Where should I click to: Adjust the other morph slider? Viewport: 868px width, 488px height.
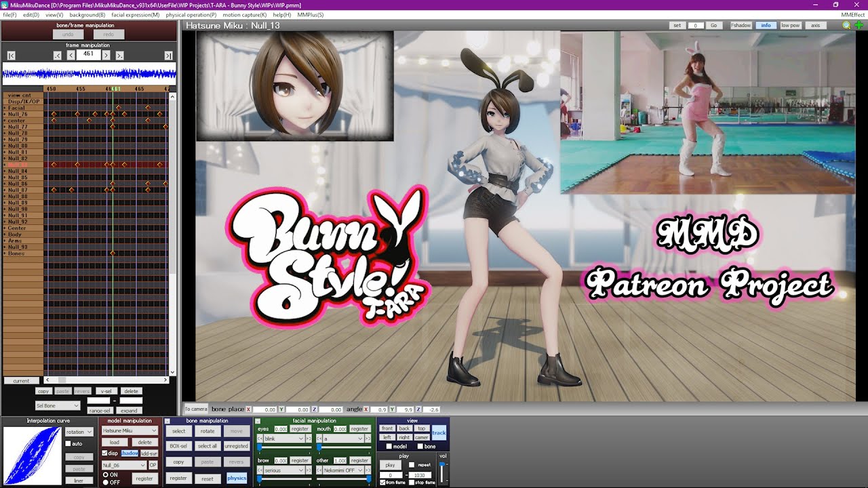point(343,479)
